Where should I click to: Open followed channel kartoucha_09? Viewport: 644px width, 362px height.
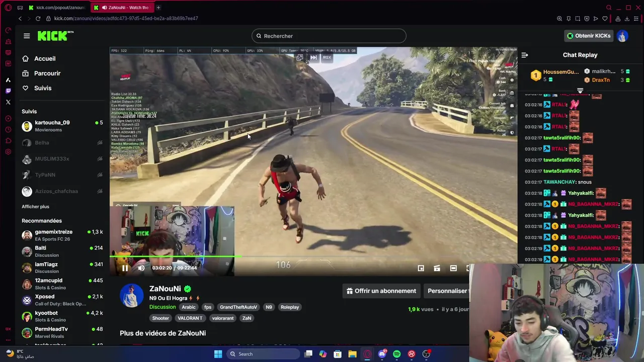(x=62, y=126)
